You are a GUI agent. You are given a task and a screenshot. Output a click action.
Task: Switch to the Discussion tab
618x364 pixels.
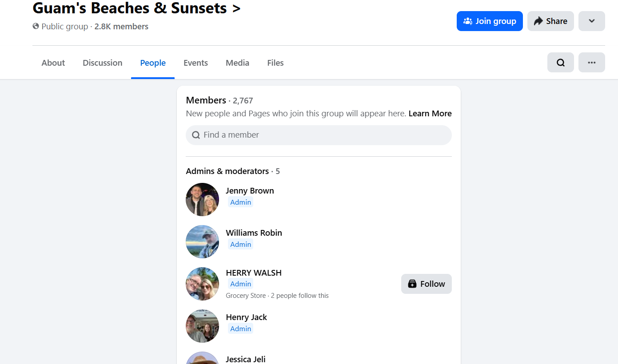[x=102, y=63]
